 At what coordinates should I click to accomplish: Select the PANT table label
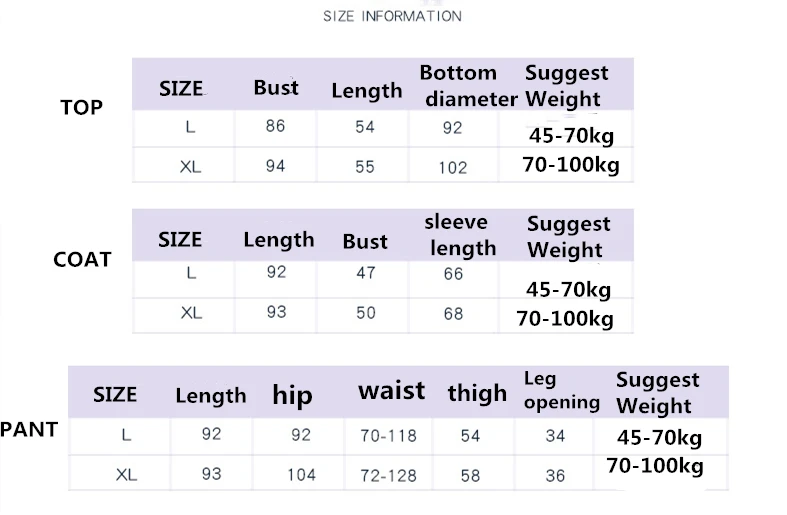pos(29,429)
